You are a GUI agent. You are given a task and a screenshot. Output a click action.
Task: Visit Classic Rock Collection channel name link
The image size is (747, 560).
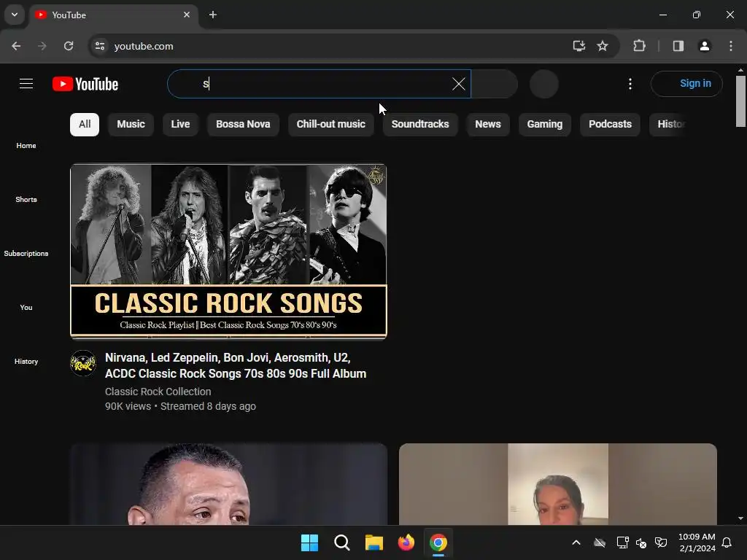pos(158,392)
